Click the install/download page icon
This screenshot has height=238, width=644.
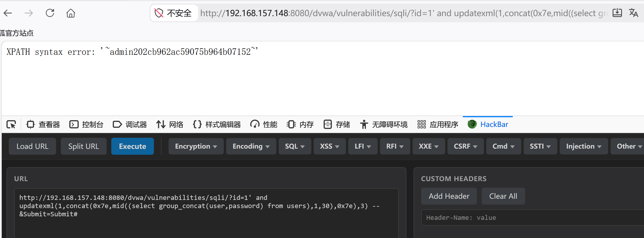pyautogui.click(x=617, y=13)
